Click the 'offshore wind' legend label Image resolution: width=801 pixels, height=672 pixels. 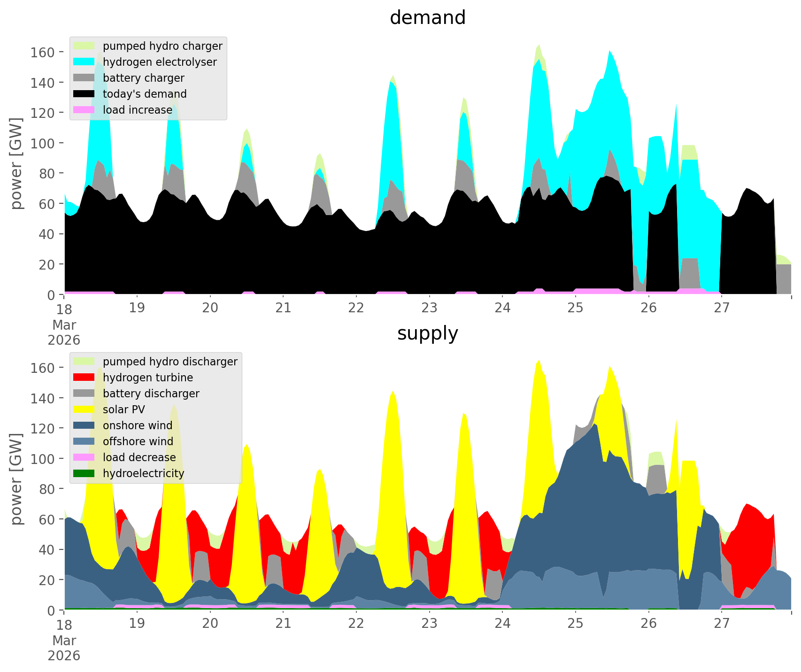pos(138,441)
